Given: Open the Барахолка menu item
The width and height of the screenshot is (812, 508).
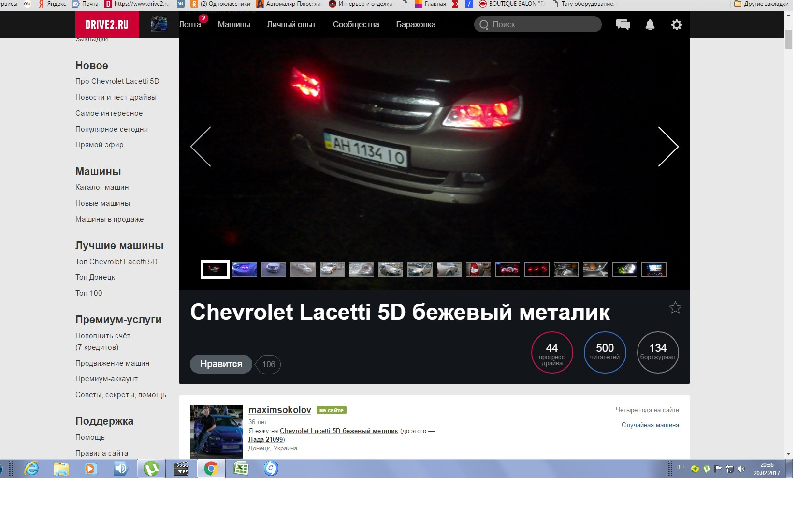Looking at the screenshot, I should point(416,24).
